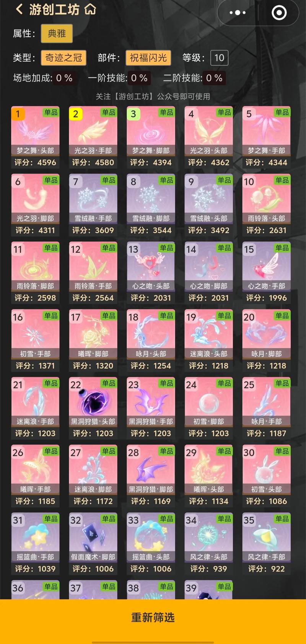This screenshot has width=306, height=644.
Task: Open the 奇迹之冠 type selector
Action: 63,58
